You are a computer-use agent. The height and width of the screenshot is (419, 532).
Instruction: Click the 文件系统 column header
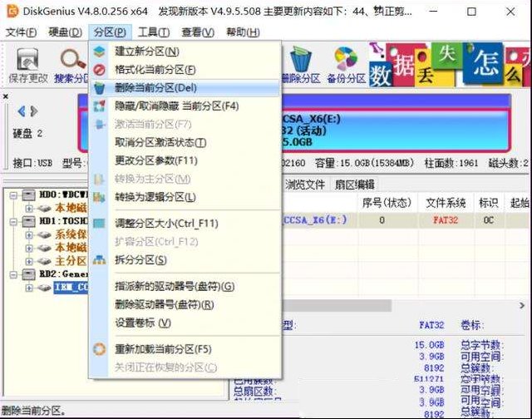446,203
